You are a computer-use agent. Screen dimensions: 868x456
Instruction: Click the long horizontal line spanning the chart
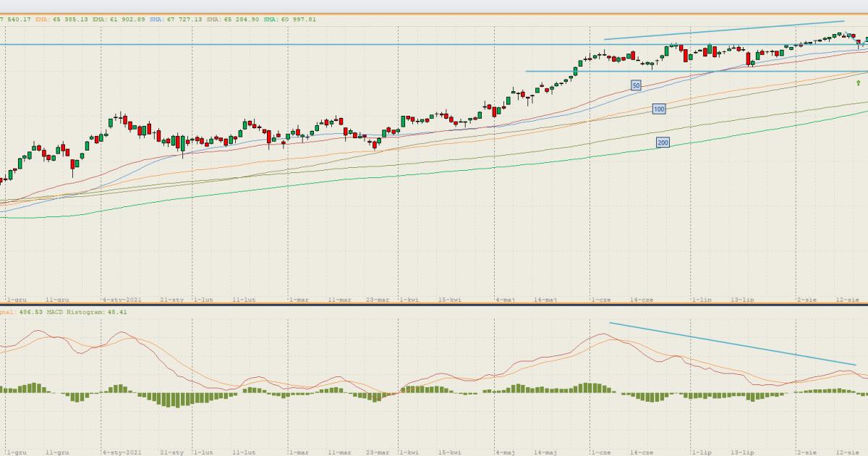(x=289, y=44)
